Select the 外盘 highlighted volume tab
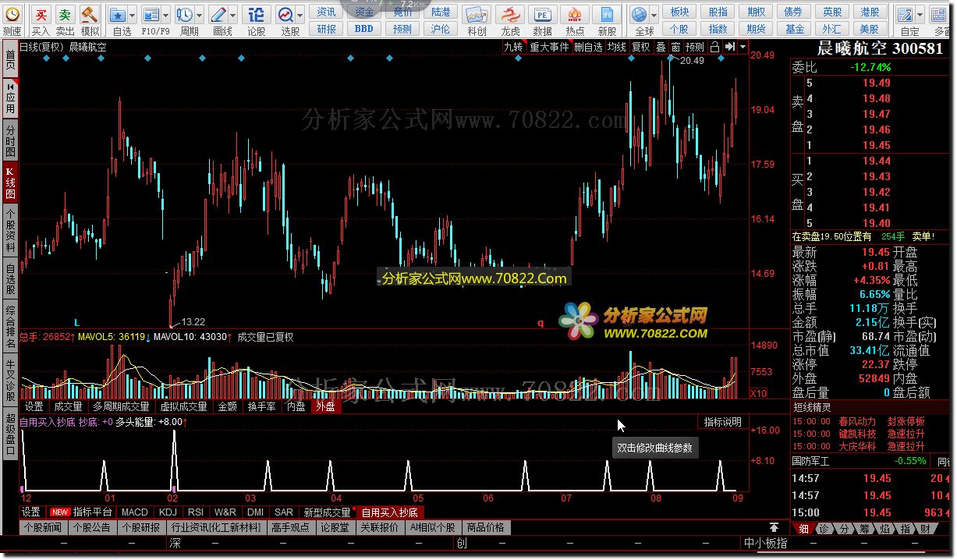The height and width of the screenshot is (560, 957). tap(324, 406)
